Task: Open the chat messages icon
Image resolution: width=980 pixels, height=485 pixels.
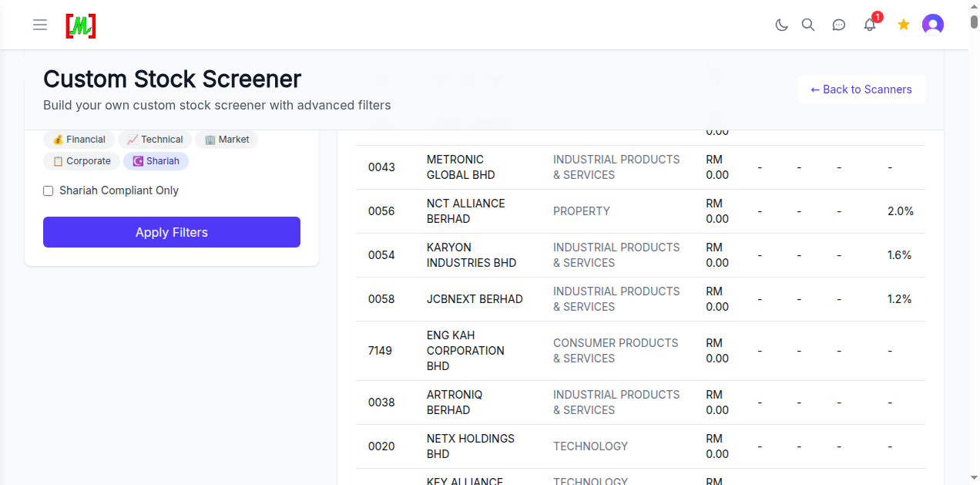Action: [x=839, y=25]
